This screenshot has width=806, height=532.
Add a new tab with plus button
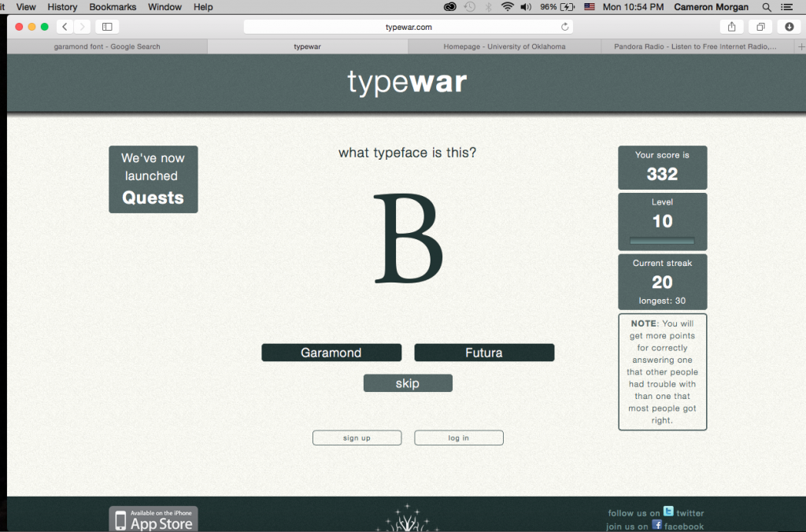tap(800, 46)
